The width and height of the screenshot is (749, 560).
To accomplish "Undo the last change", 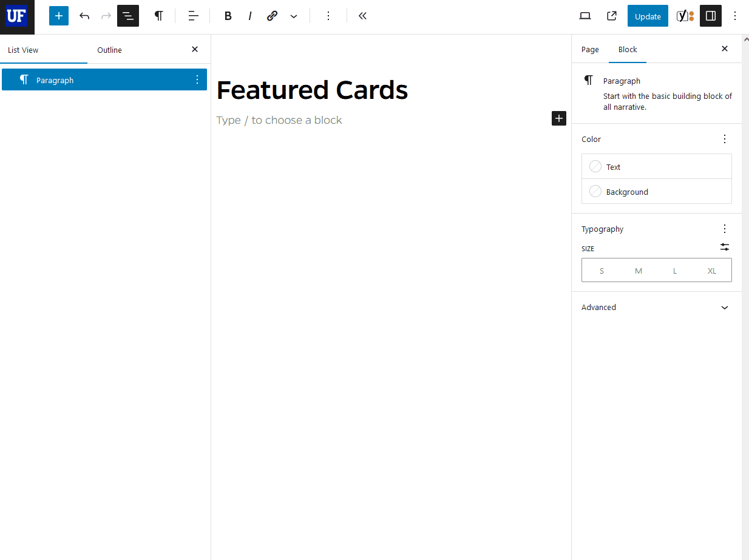I will pyautogui.click(x=84, y=16).
